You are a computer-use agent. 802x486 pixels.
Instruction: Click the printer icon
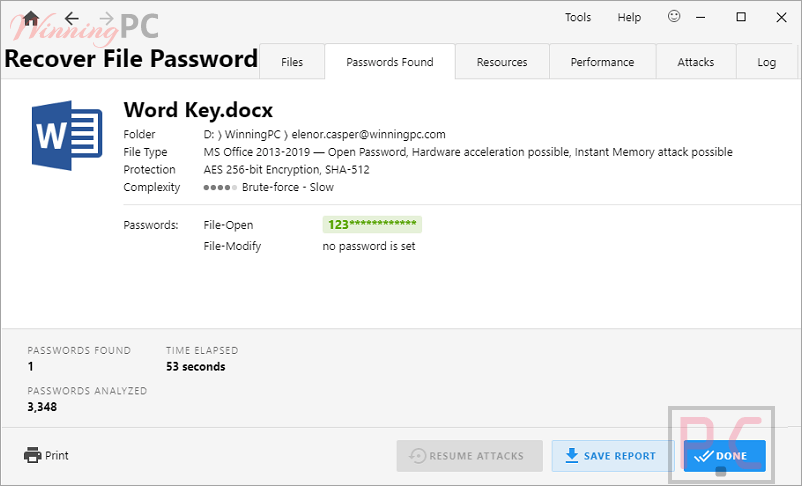tap(33, 455)
